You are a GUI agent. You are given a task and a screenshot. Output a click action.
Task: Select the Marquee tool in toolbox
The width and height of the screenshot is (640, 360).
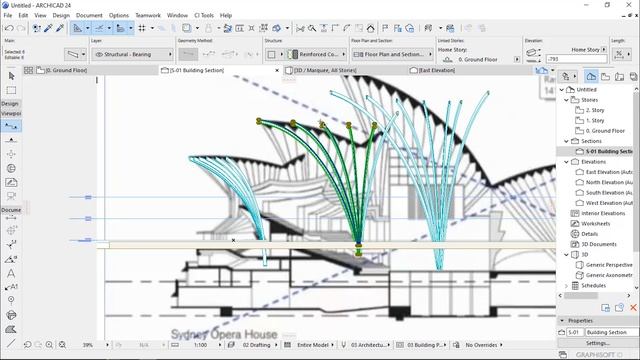pyautogui.click(x=11, y=90)
